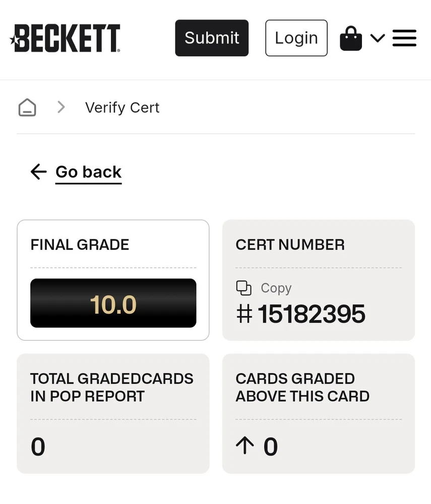Viewport: 431px width, 504px height.
Task: Click the copy cert number icon
Action: (243, 288)
